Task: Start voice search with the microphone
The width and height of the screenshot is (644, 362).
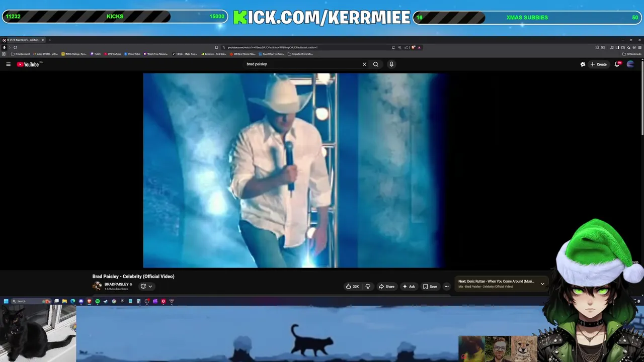Action: (x=391, y=64)
